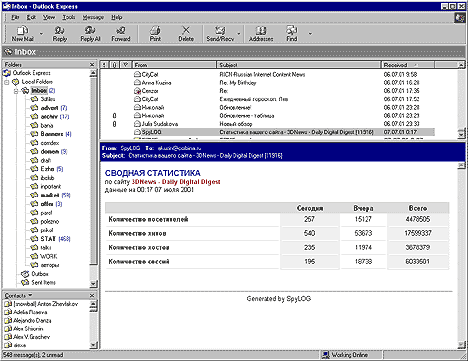The width and height of the screenshot is (468, 361).
Task: Click the Send/Recv toolbar icon
Action: [x=220, y=34]
